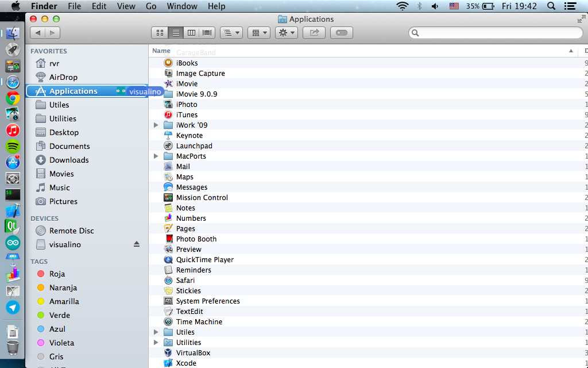The width and height of the screenshot is (588, 368).
Task: Select the Safari icon in list
Action: (x=168, y=280)
